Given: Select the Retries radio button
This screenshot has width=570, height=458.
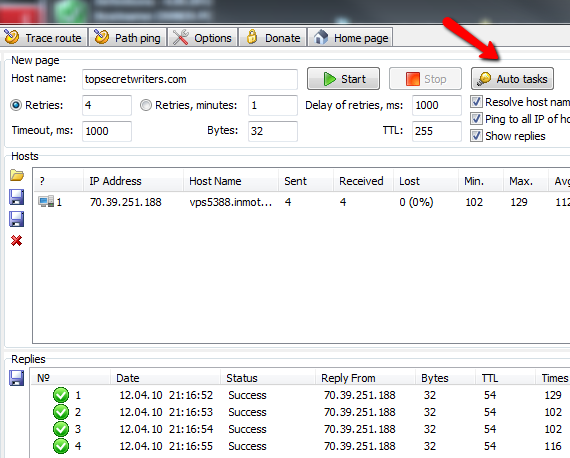Looking at the screenshot, I should point(16,105).
